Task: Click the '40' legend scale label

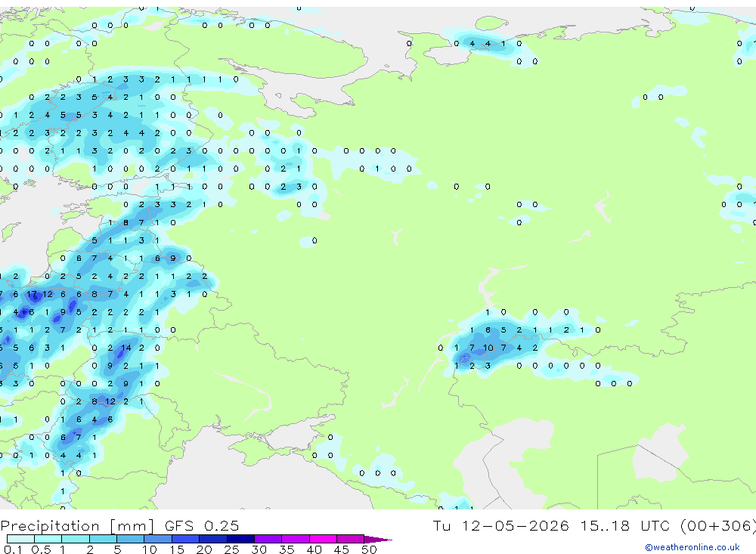Action: (314, 549)
